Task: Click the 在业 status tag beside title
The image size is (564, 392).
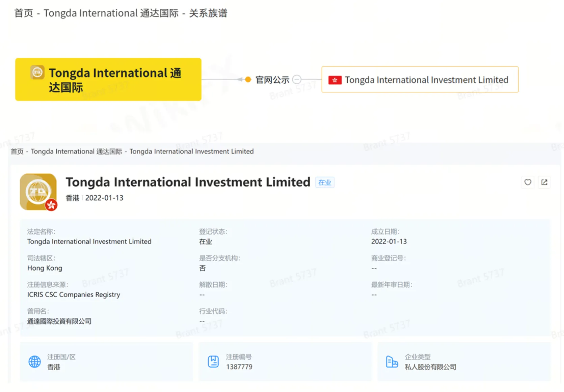Action: pyautogui.click(x=325, y=183)
